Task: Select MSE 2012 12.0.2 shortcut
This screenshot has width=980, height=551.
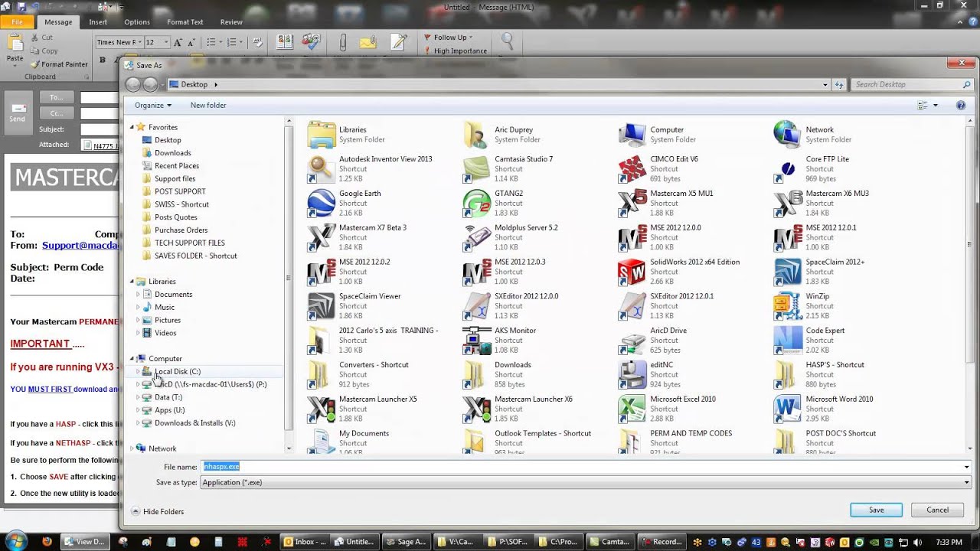Action: pyautogui.click(x=349, y=272)
